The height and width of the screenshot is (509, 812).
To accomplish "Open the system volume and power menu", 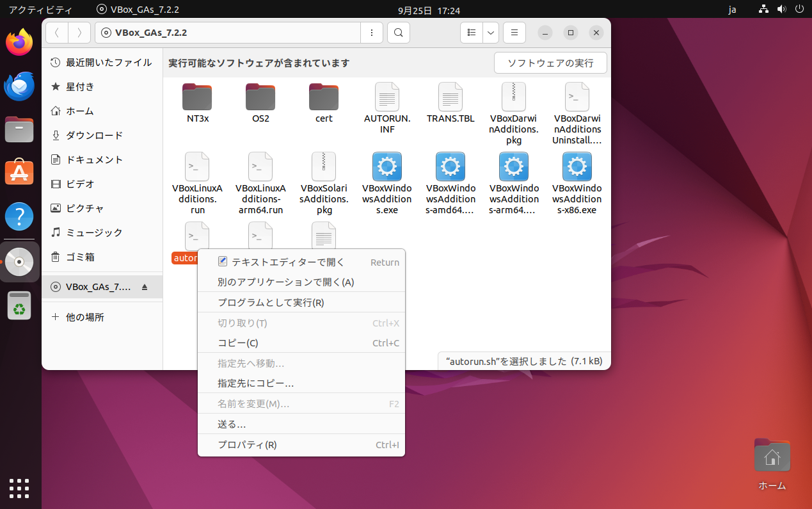I will [x=781, y=10].
